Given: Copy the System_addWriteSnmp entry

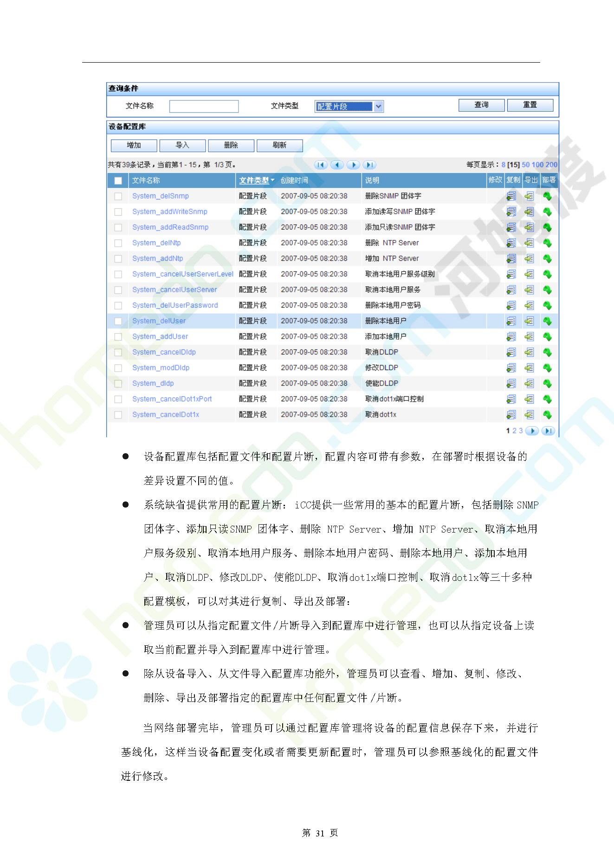Looking at the screenshot, I should 511,212.
